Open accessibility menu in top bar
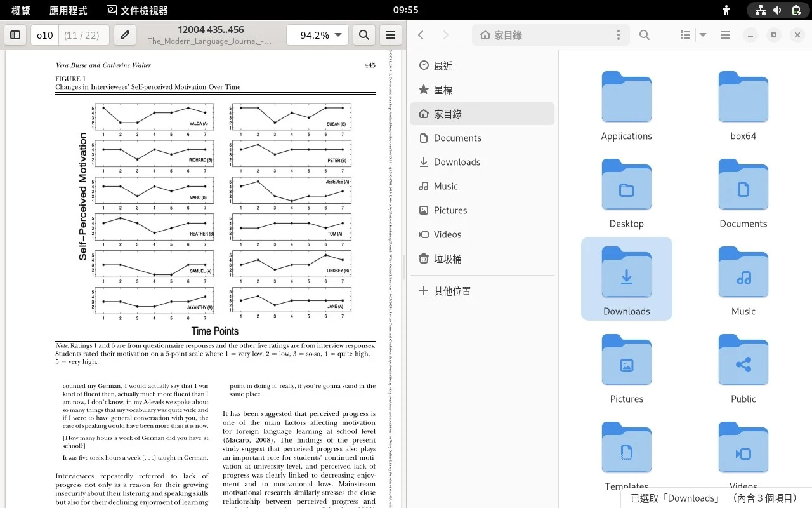Screen dimensions: 812x508 click(x=726, y=10)
